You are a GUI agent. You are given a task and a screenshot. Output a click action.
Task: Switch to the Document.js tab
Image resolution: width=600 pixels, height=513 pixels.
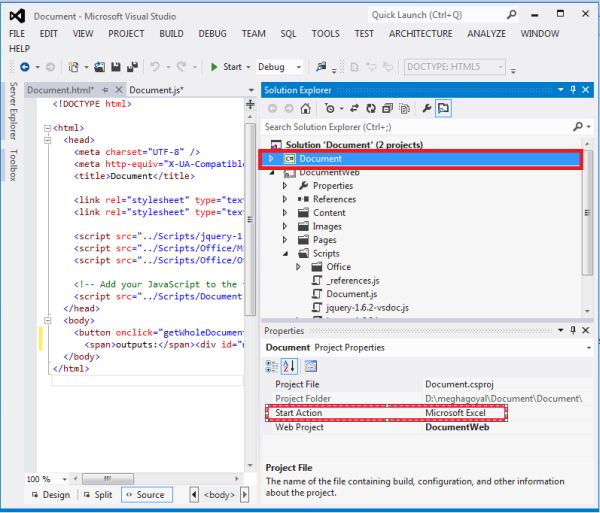[x=156, y=90]
